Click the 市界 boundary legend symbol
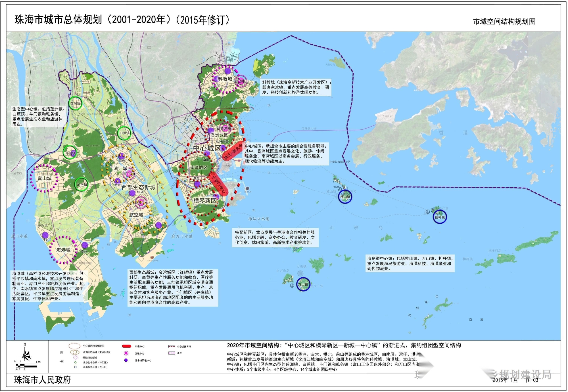568x392 pixels. (x=171, y=353)
